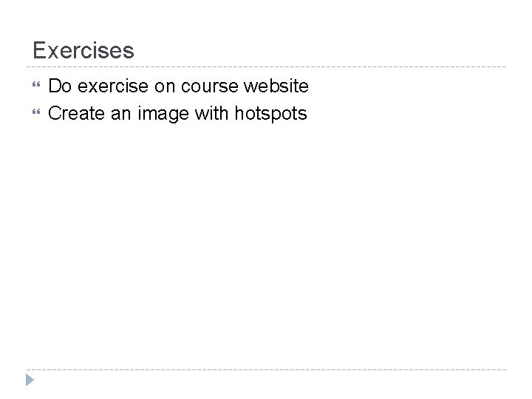Click the capital 'E' of Exercises heading

click(39, 50)
